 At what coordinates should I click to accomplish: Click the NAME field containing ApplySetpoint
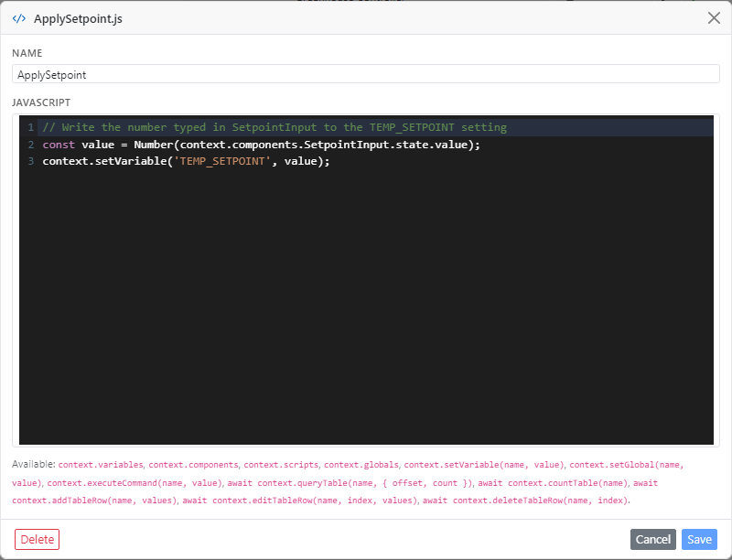click(x=365, y=74)
